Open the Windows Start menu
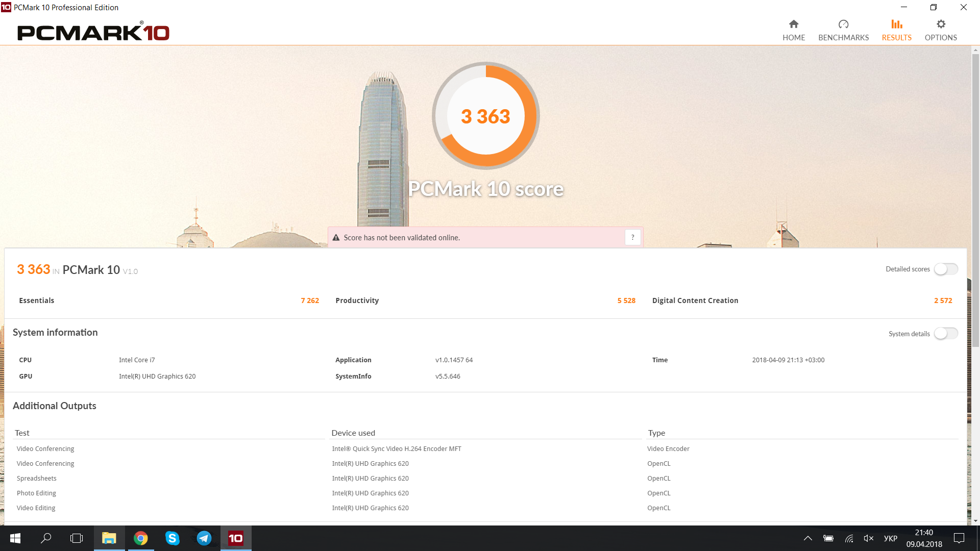This screenshot has width=980, height=551. 15,538
